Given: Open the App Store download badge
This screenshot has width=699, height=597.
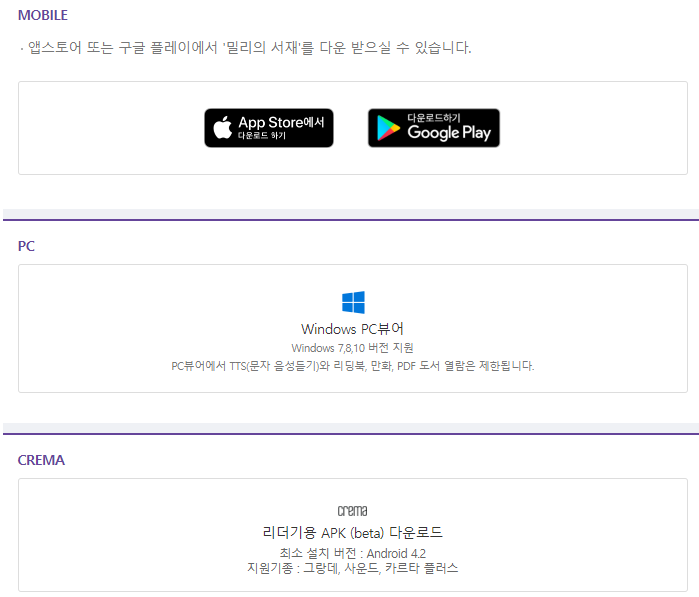Looking at the screenshot, I should pos(269,128).
